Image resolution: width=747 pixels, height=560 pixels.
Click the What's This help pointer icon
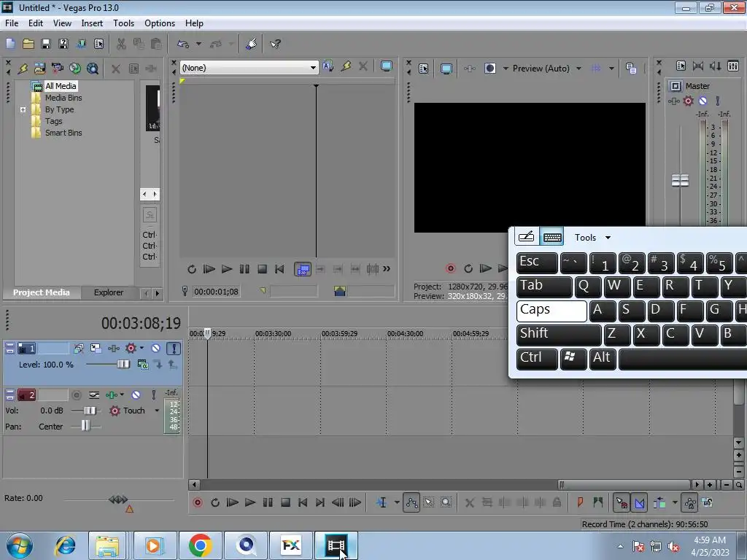pos(275,44)
